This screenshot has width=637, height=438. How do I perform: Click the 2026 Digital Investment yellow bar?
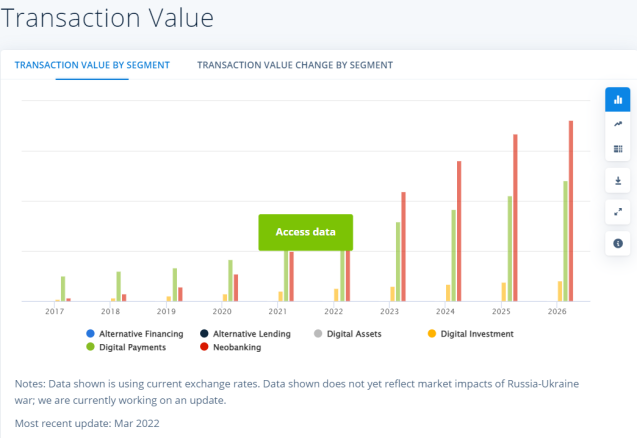point(559,291)
